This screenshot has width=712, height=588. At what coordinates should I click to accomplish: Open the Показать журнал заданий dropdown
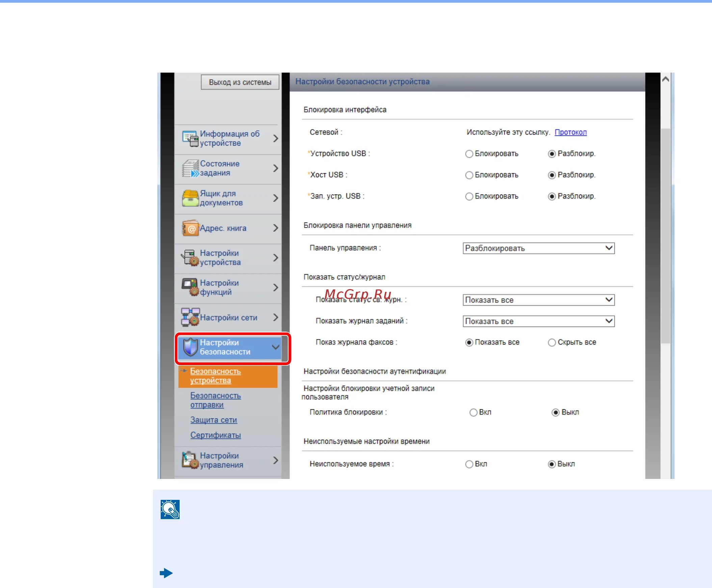coord(538,321)
